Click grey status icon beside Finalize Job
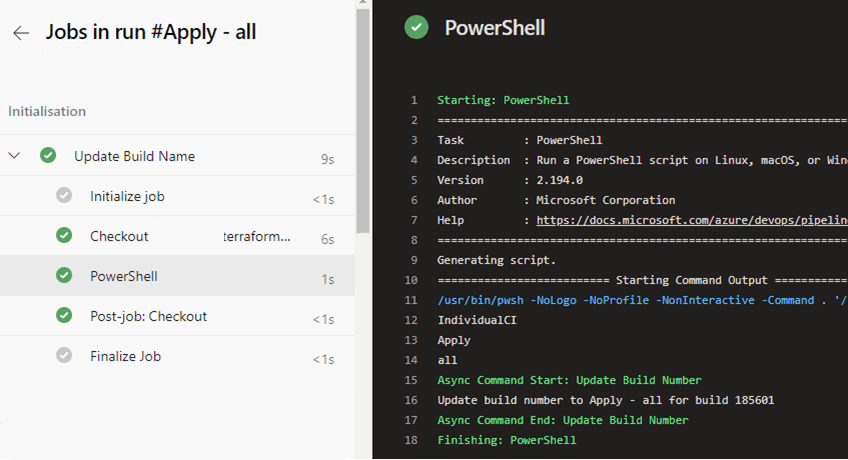 click(64, 356)
